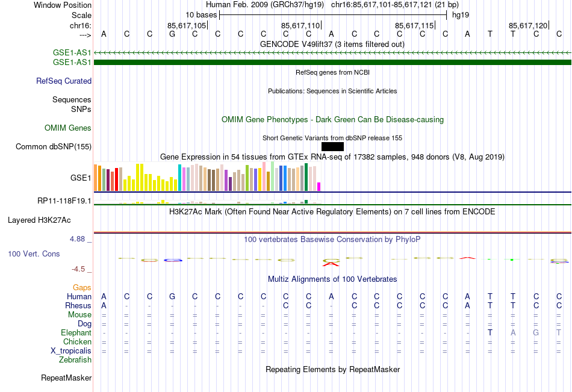572x392 pixels.
Task: Open 'Multiz Alignments of 100 Vertebrates' title
Action: click(332, 279)
